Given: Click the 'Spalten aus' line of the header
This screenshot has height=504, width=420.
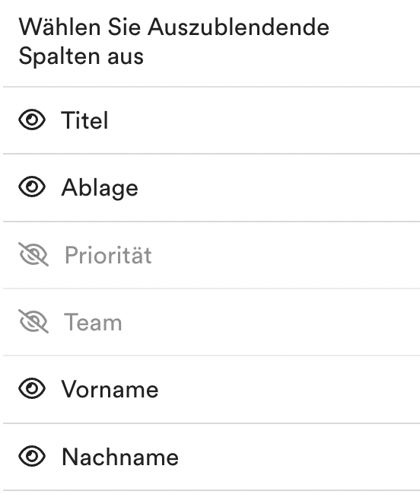Looking at the screenshot, I should [x=81, y=56].
